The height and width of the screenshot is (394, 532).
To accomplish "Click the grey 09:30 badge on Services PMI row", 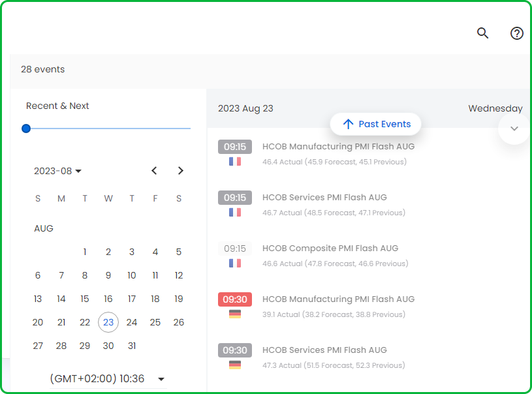I will coord(235,350).
